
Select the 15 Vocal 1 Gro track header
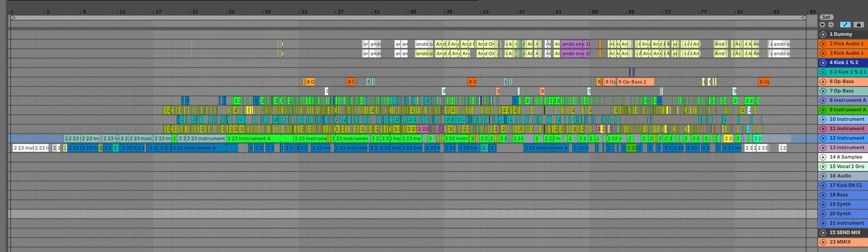(843, 166)
